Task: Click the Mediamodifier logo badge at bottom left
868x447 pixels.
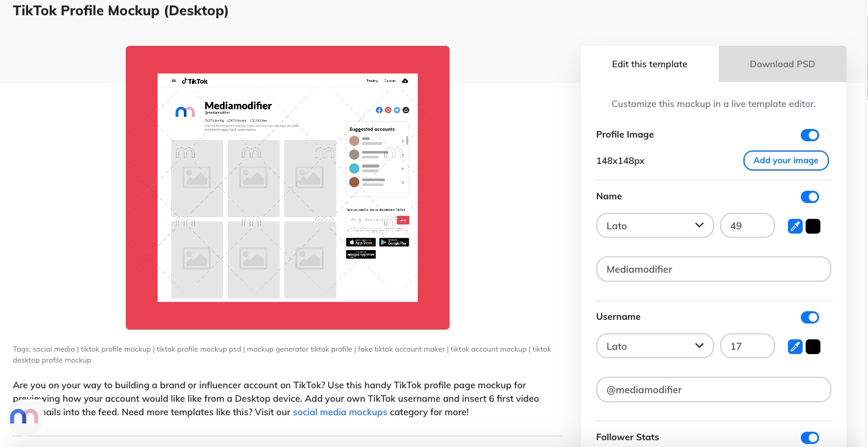Action: point(25,418)
